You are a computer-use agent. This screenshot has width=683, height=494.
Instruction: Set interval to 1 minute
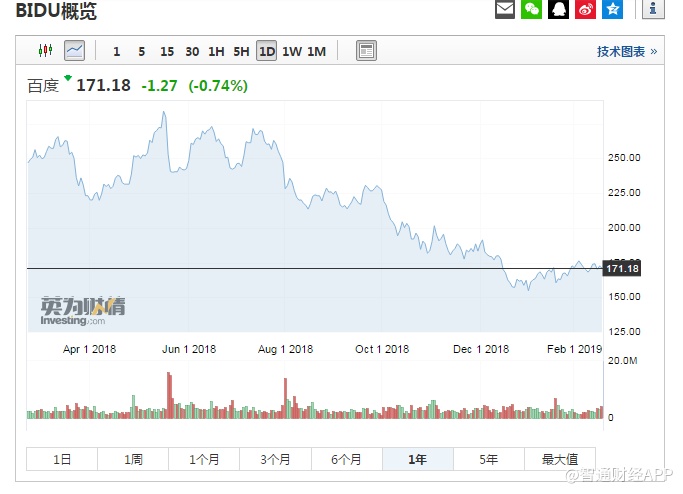[x=116, y=51]
